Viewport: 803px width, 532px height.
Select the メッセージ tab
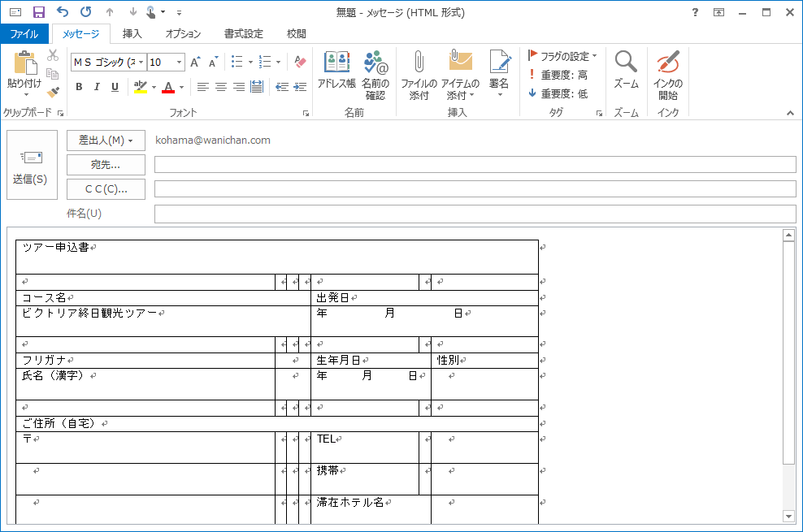point(81,34)
